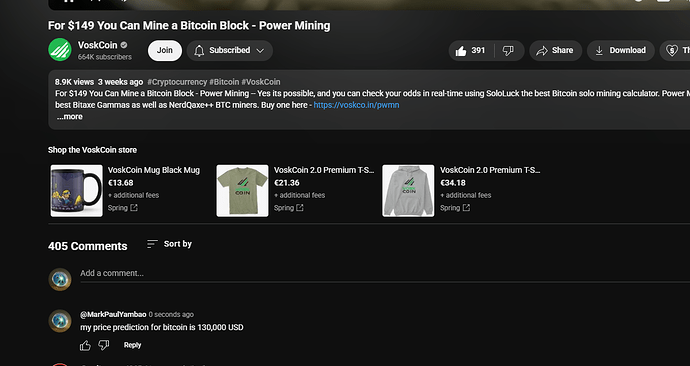
Task: Expand description with ...more
Action: [70, 117]
